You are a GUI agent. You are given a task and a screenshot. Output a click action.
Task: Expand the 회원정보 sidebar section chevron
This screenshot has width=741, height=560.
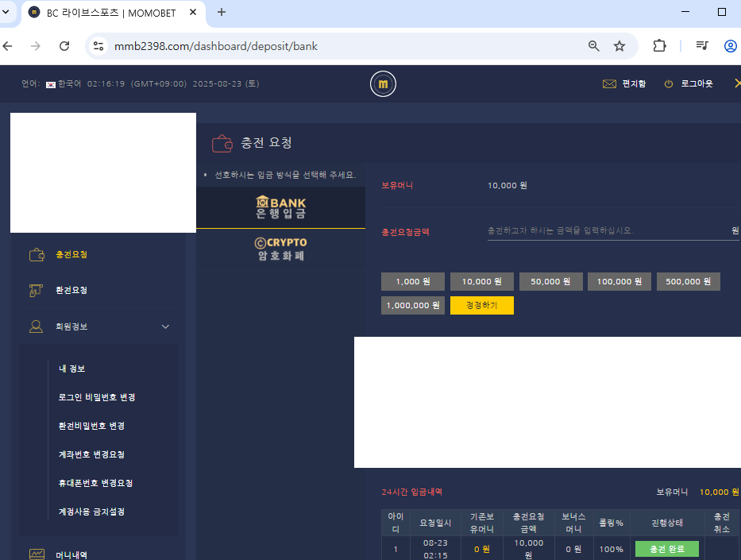[x=165, y=326]
